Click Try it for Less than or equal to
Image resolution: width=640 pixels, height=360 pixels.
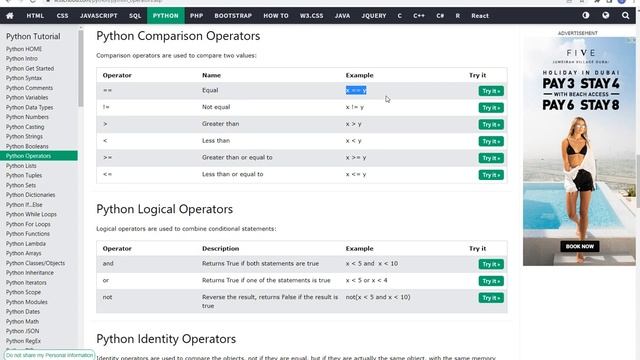491,175
